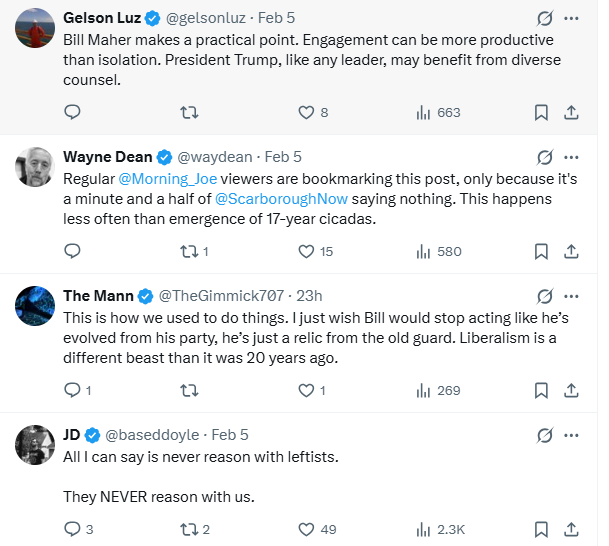Share Gelson Luz's tweet
The image size is (609, 546).
[571, 113]
